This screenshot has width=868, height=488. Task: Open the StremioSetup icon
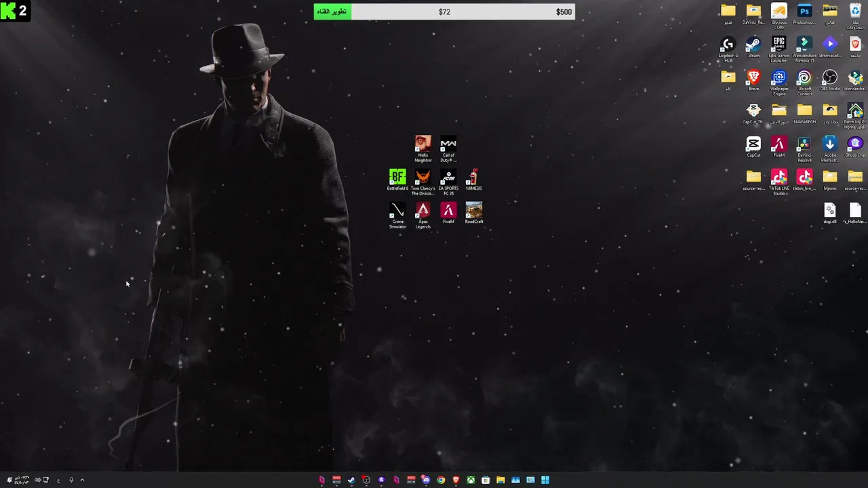pos(830,47)
